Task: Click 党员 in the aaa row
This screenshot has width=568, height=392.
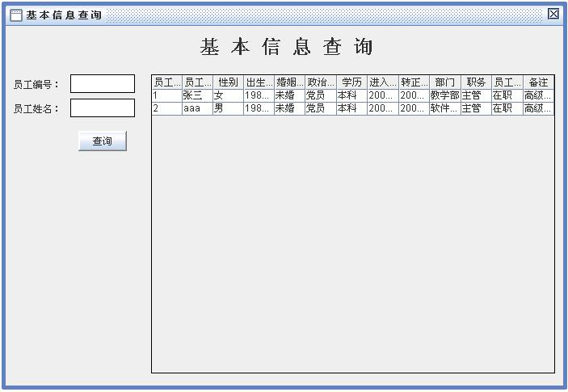Action: (321, 108)
